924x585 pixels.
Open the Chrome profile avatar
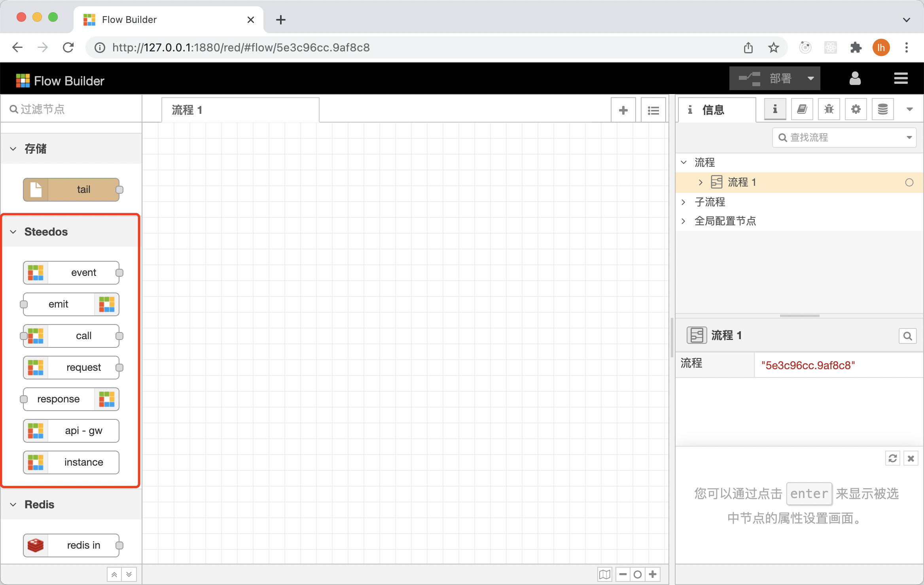(x=881, y=47)
